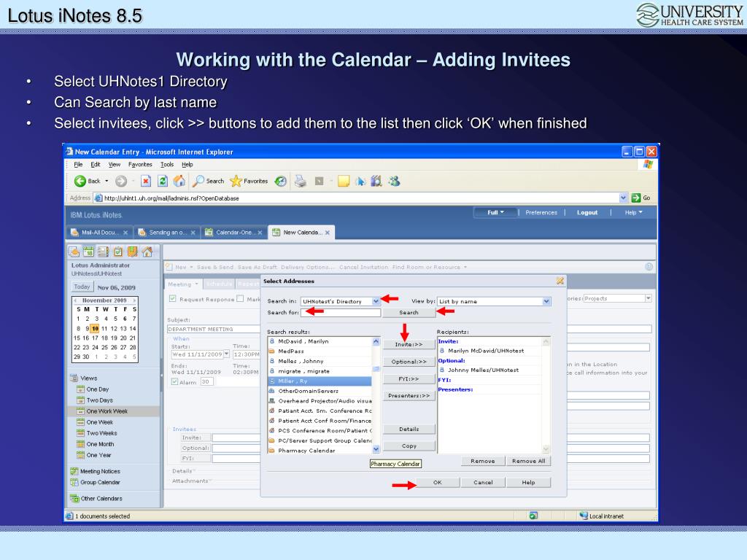Open the iNotes Calendar icon in sidebar
The image size is (747, 560).
[88, 252]
